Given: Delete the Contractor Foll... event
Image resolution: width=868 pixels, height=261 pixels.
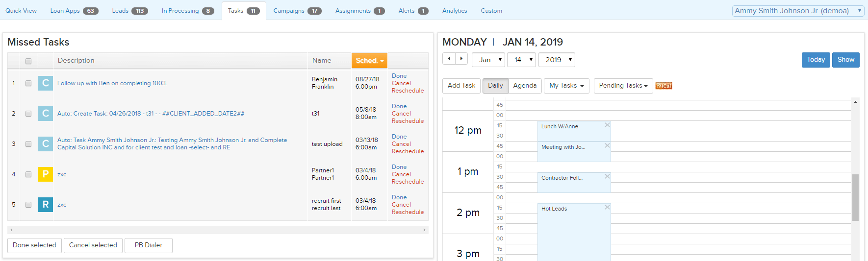Looking at the screenshot, I should [607, 176].
